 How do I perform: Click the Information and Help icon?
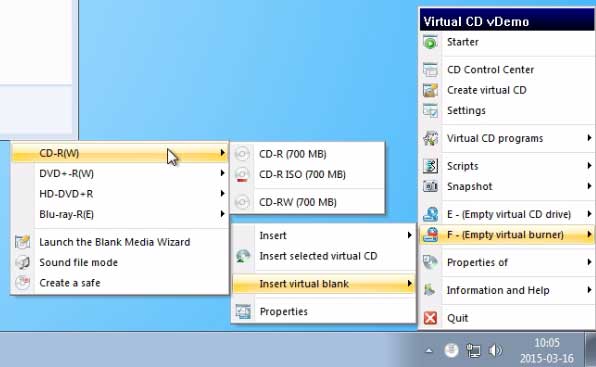(430, 290)
